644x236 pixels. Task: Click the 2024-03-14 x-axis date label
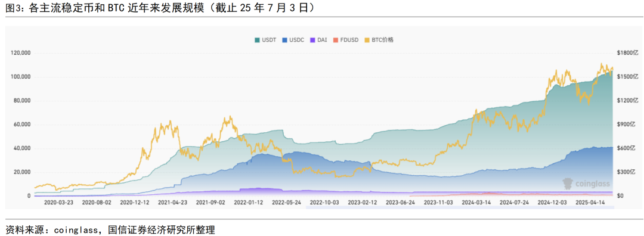coord(476,203)
